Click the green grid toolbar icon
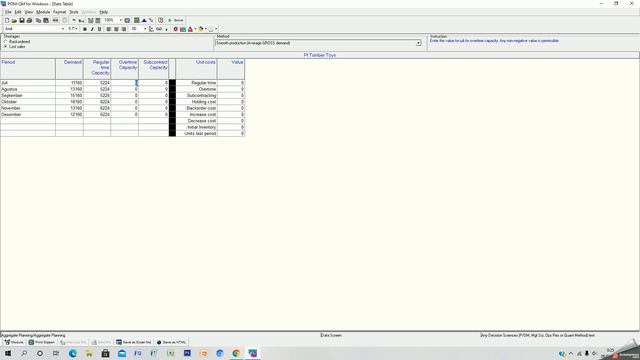 pyautogui.click(x=137, y=20)
